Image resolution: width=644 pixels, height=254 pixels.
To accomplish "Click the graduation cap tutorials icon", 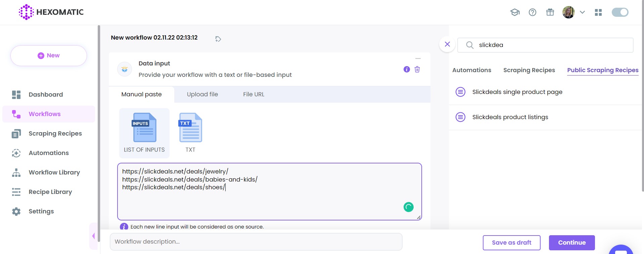I will coord(515,12).
